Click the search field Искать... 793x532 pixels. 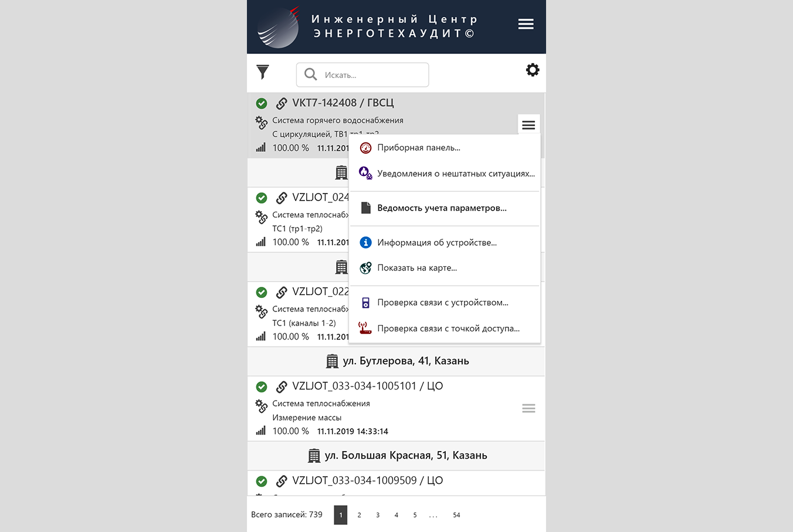(362, 75)
